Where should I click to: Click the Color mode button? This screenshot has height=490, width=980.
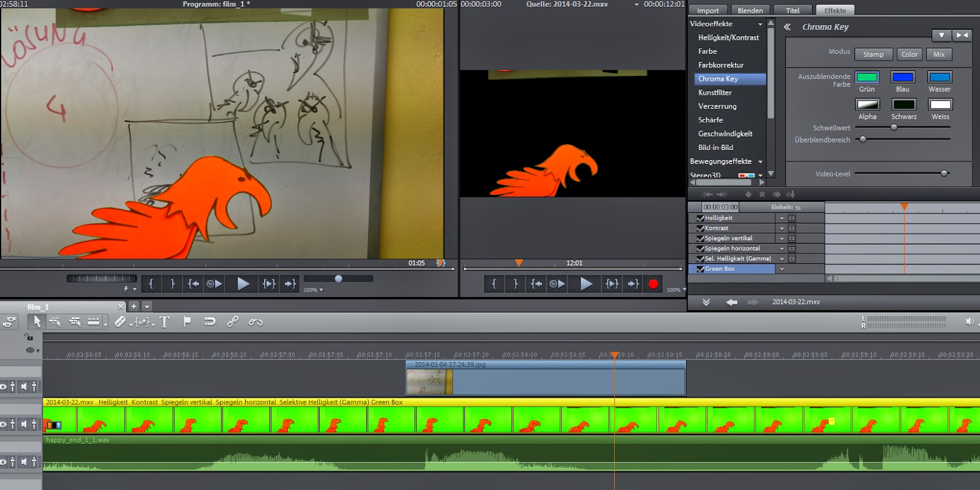click(910, 55)
